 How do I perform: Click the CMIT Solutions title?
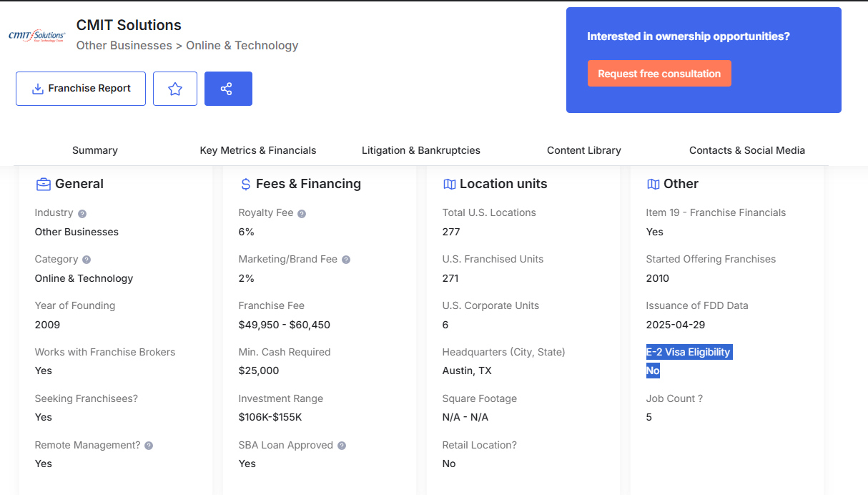129,25
